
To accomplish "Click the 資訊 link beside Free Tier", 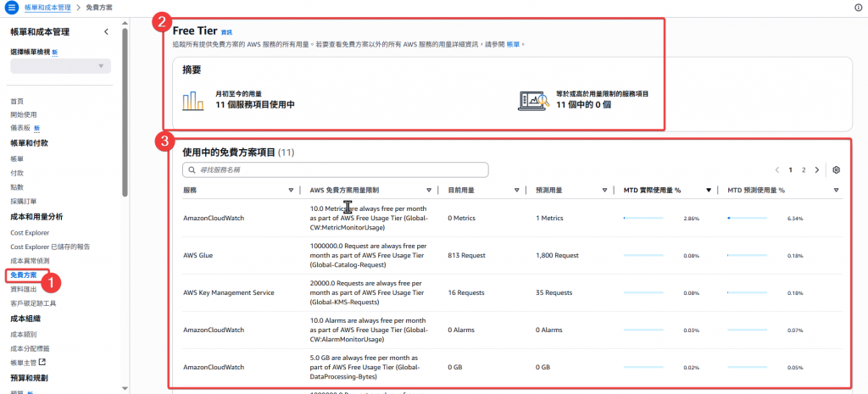I will click(226, 32).
